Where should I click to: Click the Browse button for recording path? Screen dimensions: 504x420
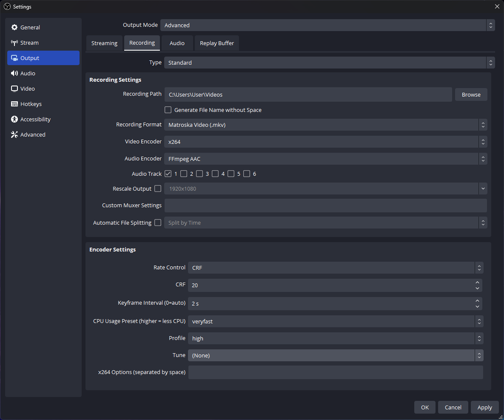471,94
